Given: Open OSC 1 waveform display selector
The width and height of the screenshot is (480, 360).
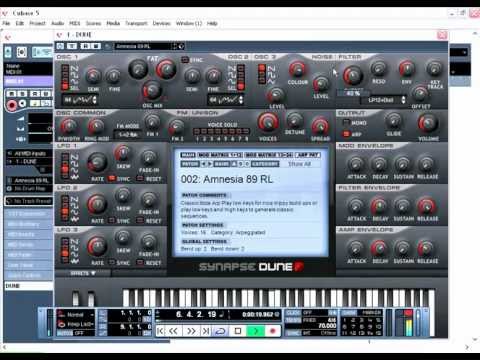Looking at the screenshot, I should pos(79,99).
